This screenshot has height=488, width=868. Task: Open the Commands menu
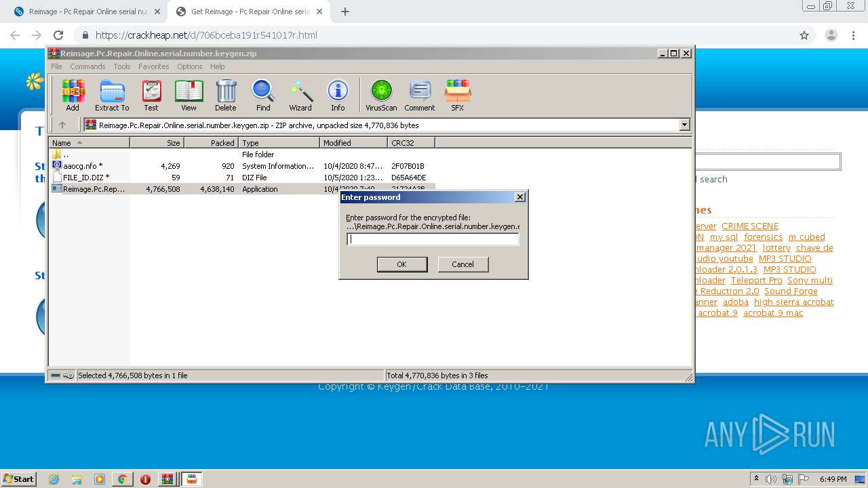tap(87, 66)
